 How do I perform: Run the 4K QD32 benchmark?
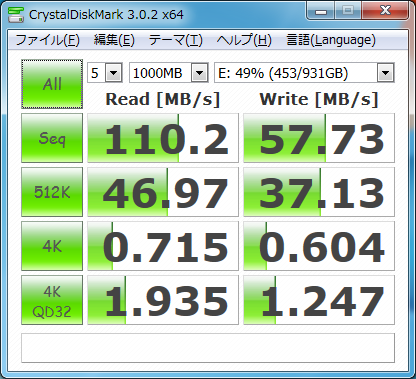[x=52, y=300]
